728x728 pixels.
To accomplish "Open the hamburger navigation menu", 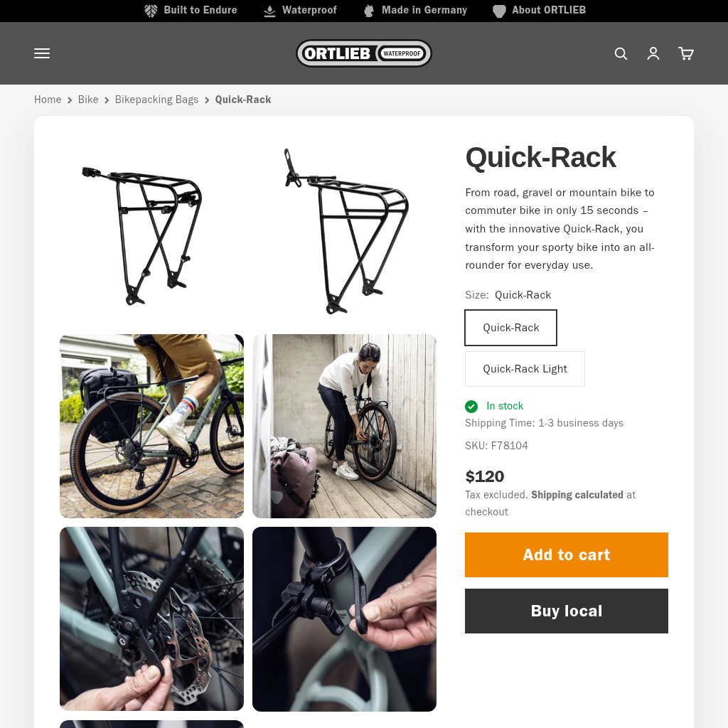I will pyautogui.click(x=42, y=53).
